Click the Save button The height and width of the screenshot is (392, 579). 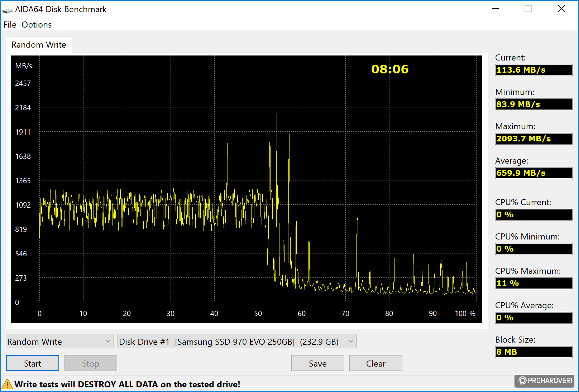(318, 363)
